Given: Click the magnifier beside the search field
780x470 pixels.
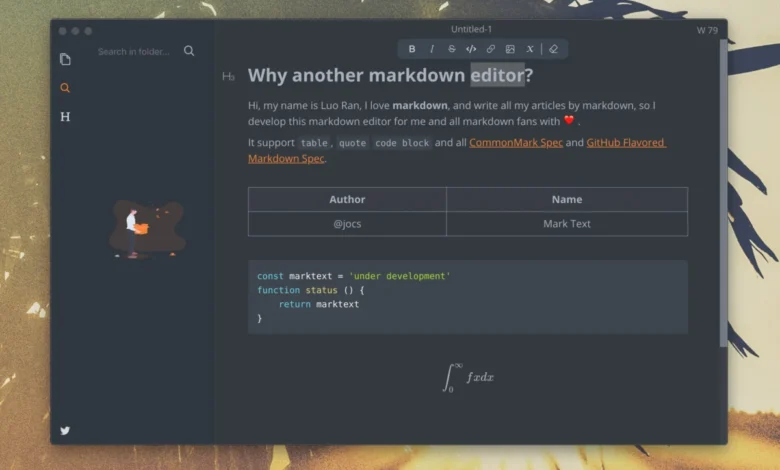Looking at the screenshot, I should point(189,51).
